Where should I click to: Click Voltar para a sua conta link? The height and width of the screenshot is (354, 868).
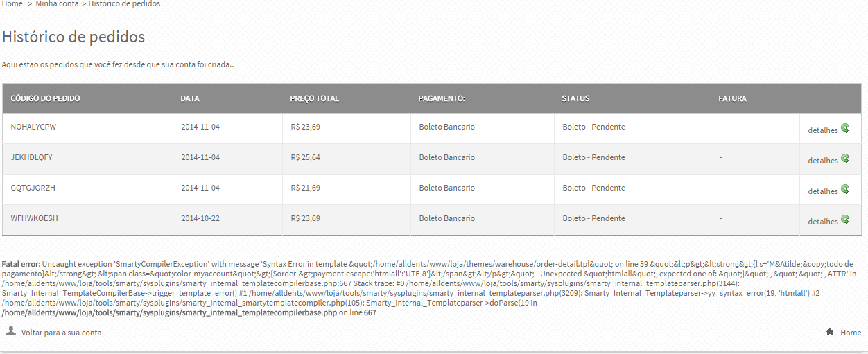click(61, 333)
